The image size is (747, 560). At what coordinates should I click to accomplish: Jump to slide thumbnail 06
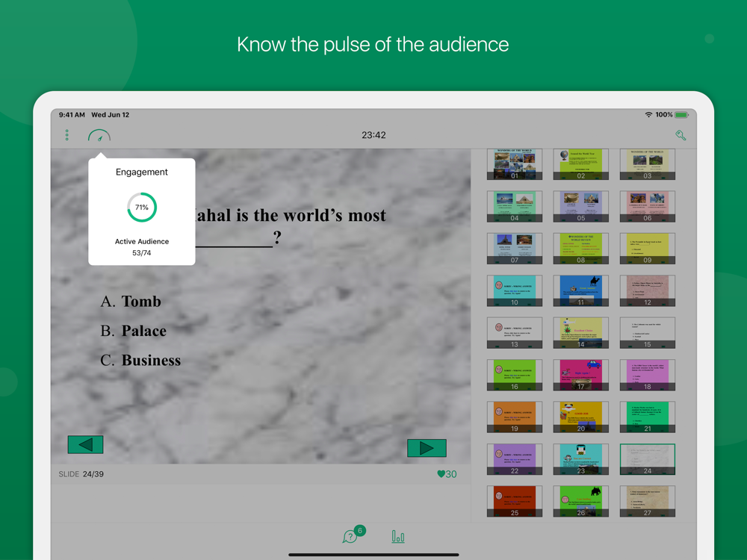(648, 207)
